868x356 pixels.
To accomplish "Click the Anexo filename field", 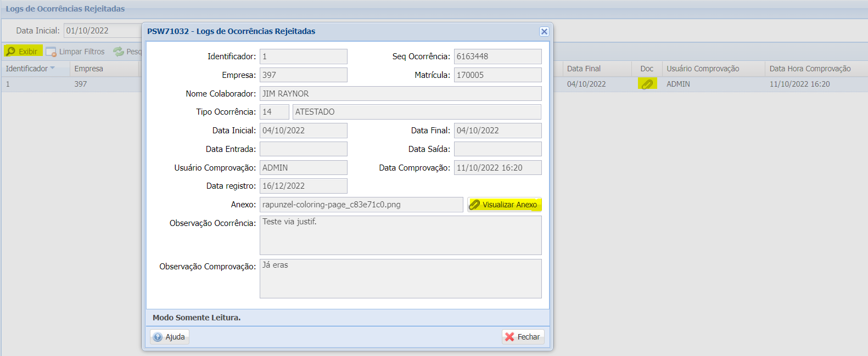I will pos(361,205).
